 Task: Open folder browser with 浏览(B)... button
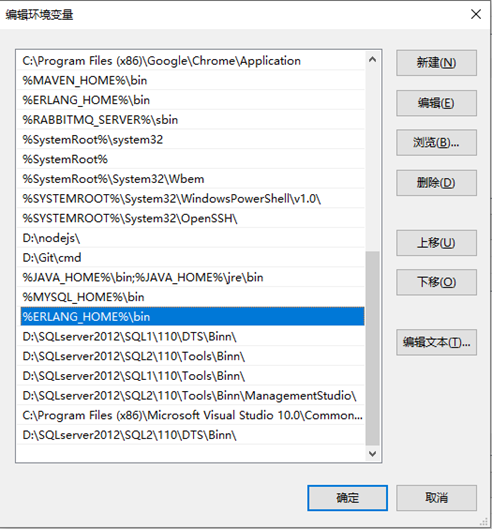coord(436,143)
